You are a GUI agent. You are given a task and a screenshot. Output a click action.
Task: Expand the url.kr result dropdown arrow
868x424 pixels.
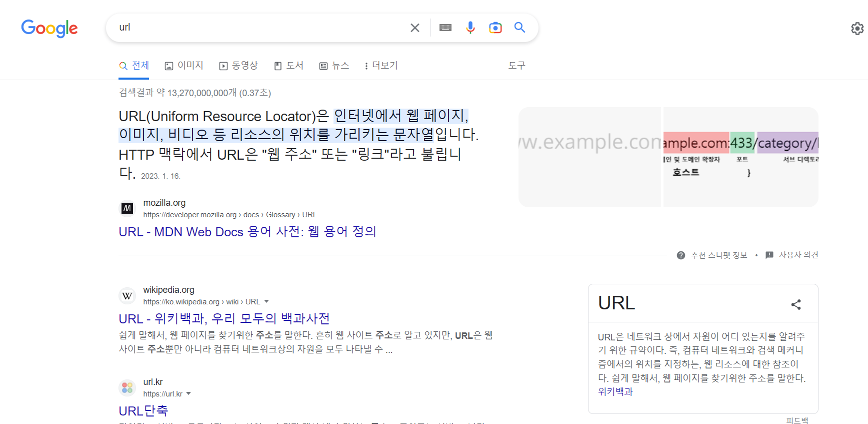point(188,393)
